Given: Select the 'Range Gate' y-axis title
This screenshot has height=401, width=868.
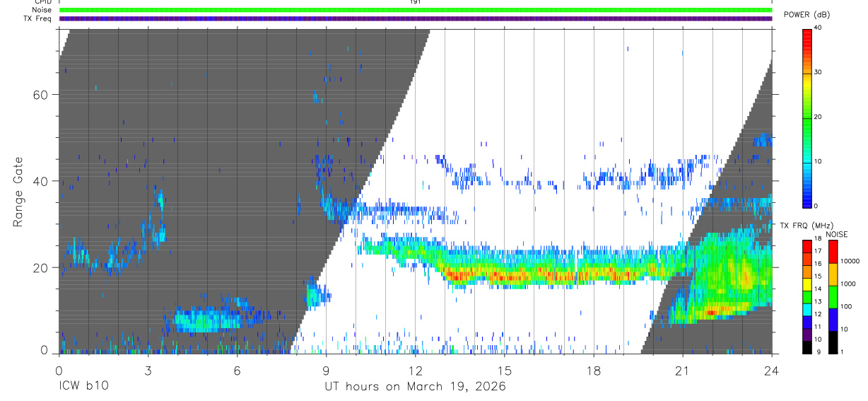Looking at the screenshot, I should tap(20, 192).
